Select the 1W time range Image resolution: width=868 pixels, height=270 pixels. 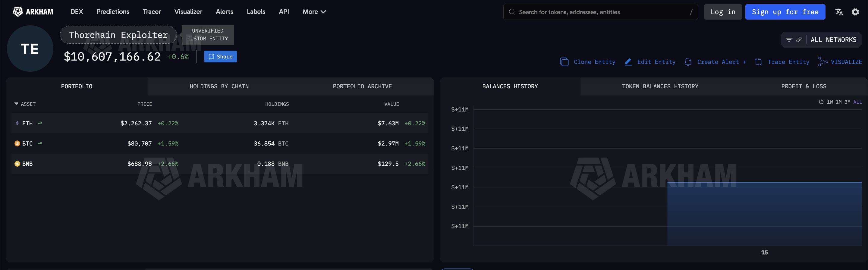(x=830, y=102)
